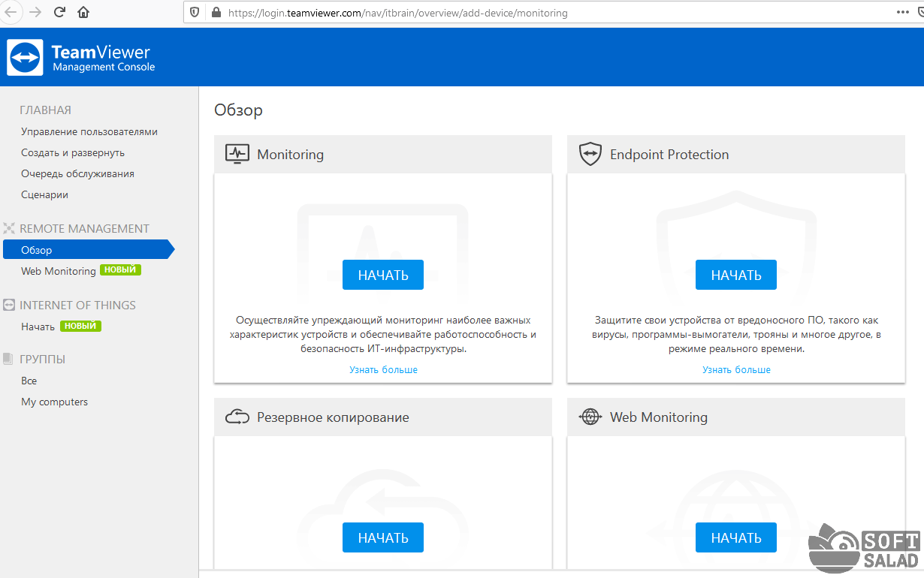This screenshot has width=924, height=578.
Task: Go to the browser home icon
Action: [x=83, y=12]
